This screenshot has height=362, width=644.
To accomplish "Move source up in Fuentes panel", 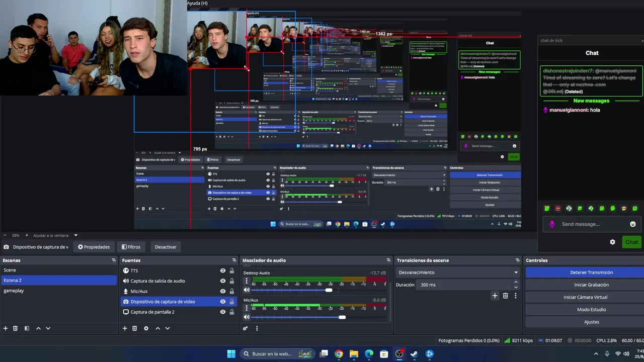I will pos(157,328).
